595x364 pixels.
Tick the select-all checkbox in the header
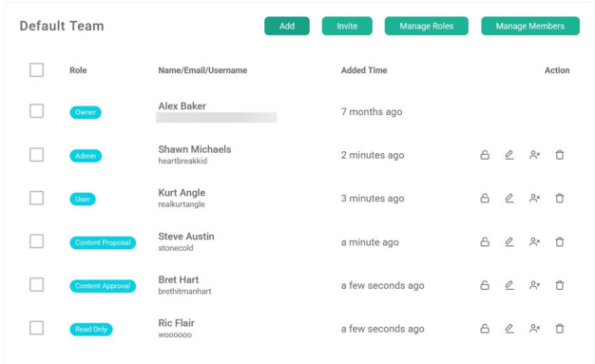click(x=36, y=69)
